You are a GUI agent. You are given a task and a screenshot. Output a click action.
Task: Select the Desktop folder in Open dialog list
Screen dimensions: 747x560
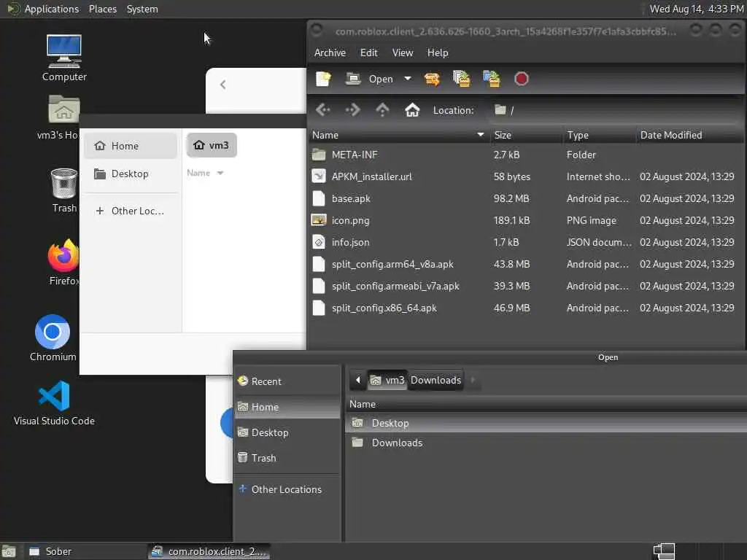point(546,423)
